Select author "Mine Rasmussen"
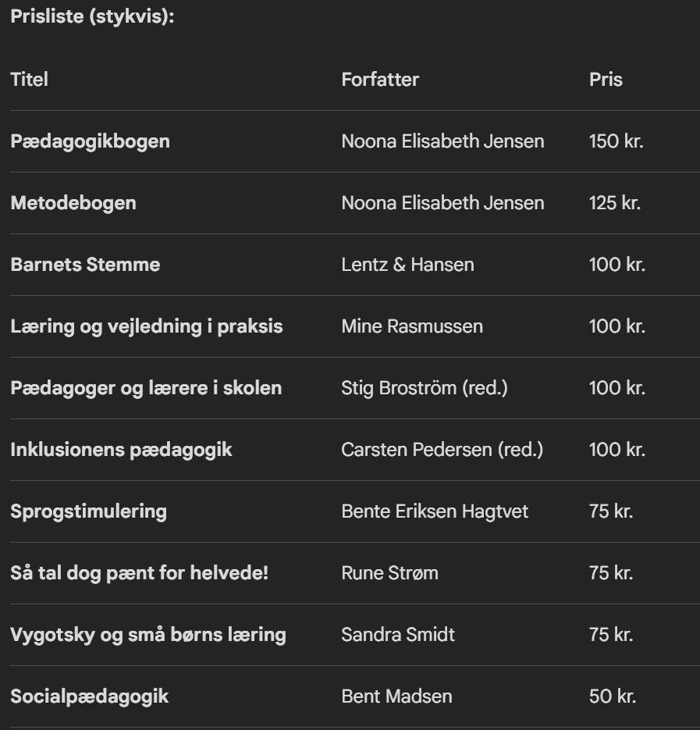This screenshot has height=730, width=700. pos(412,326)
